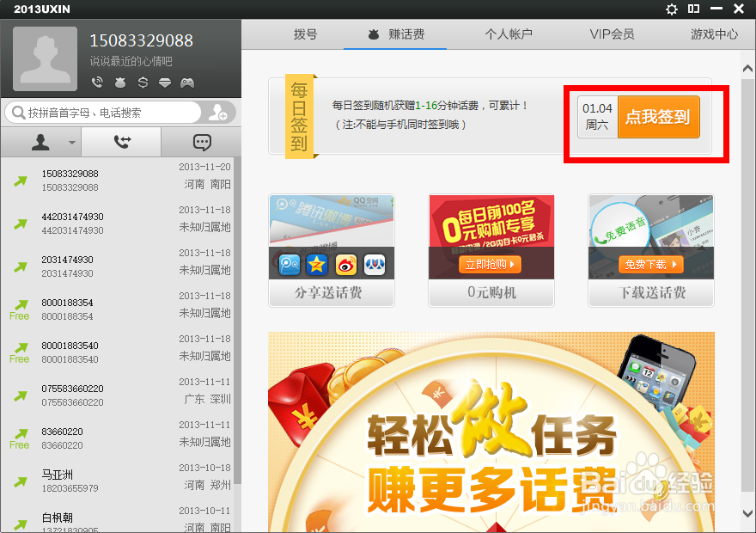The image size is (756, 533).
Task: Open the 拨号 tab
Action: coord(305,34)
